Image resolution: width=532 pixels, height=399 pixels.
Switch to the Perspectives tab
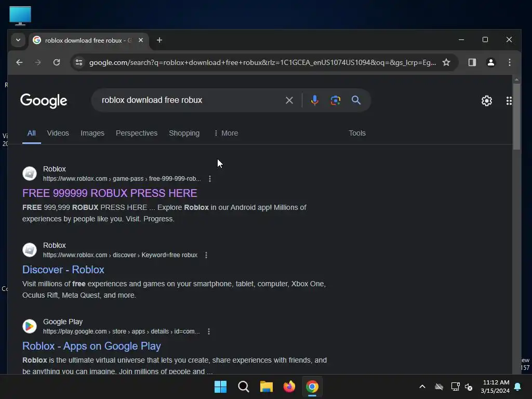click(137, 133)
